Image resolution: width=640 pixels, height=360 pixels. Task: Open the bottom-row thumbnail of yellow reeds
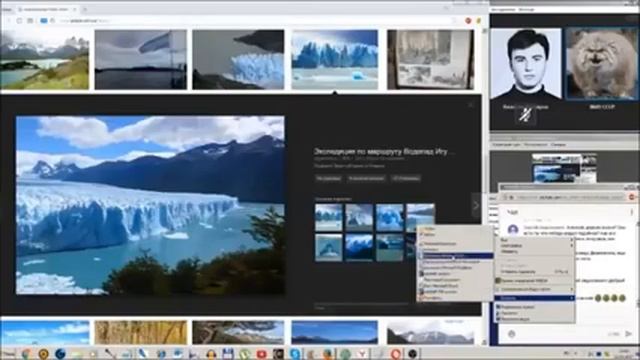click(141, 332)
